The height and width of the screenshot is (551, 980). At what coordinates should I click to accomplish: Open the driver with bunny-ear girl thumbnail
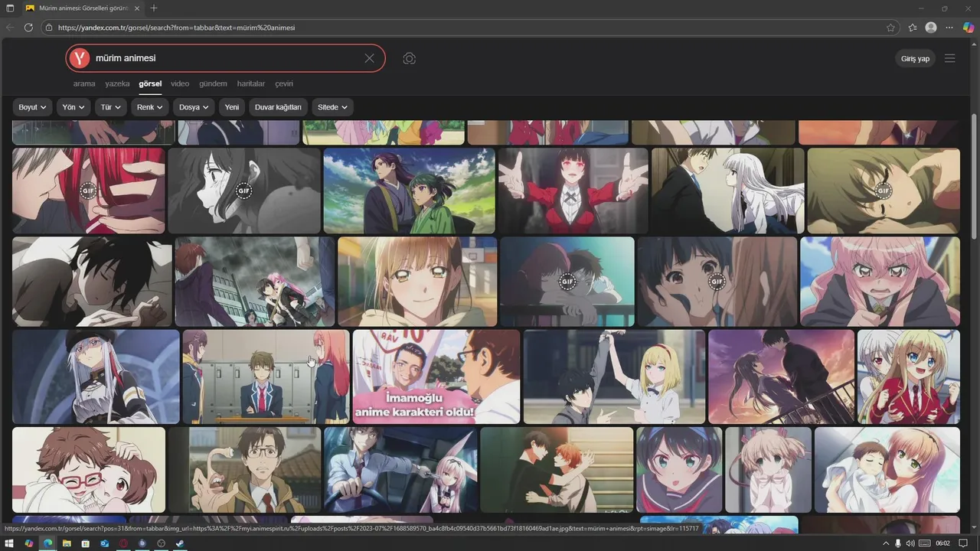[x=400, y=470]
